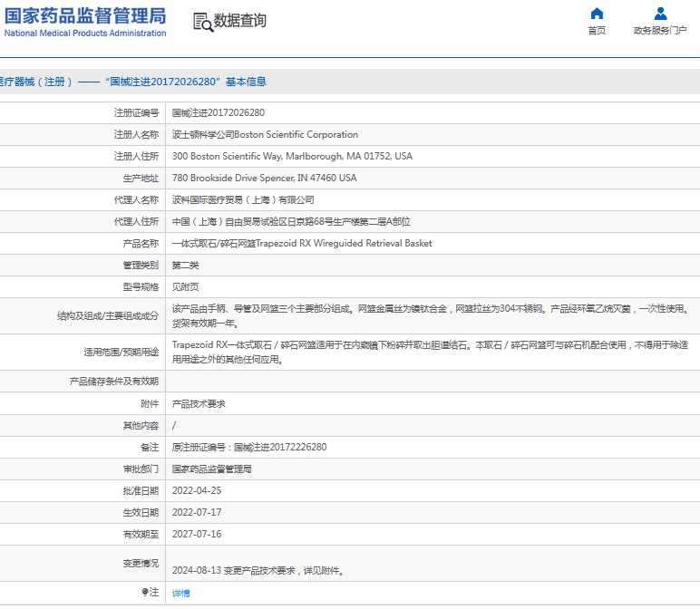
Task: Click the 注册证编号 row label
Action: [136, 113]
